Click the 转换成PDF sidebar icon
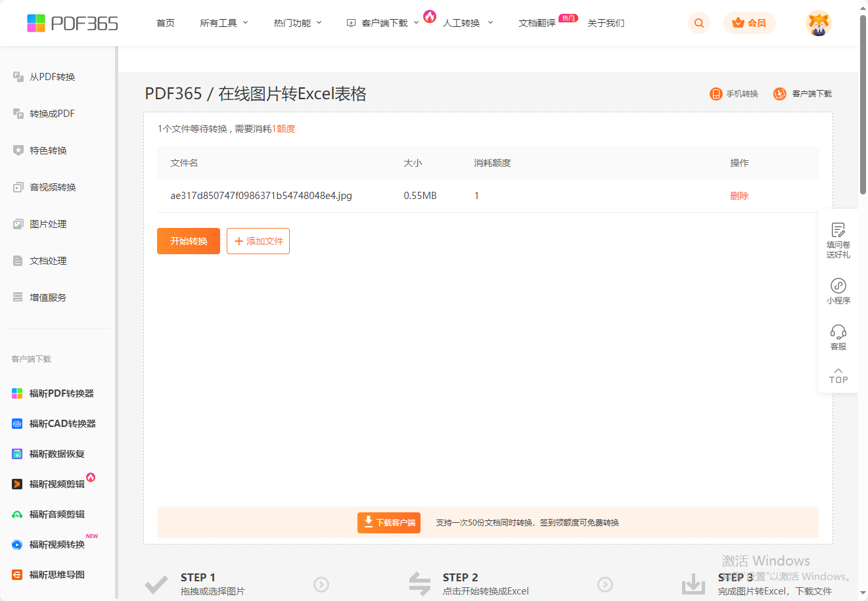The image size is (868, 601). (x=18, y=114)
